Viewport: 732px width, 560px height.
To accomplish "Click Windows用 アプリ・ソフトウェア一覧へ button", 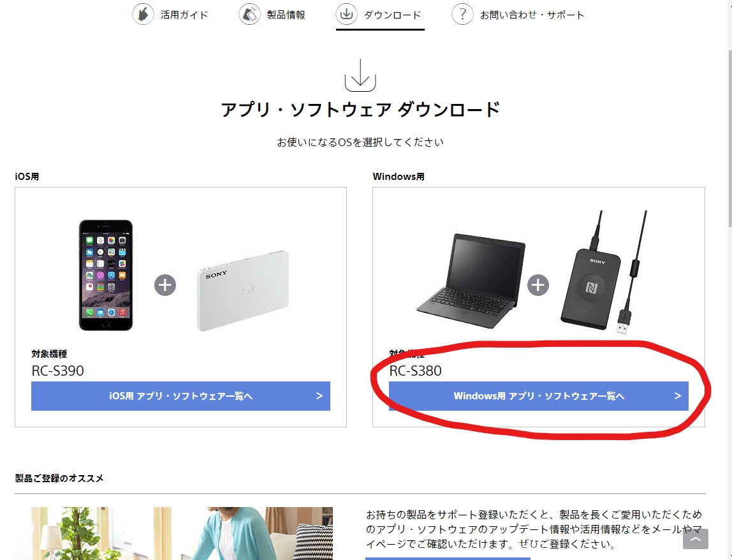I will [x=539, y=396].
